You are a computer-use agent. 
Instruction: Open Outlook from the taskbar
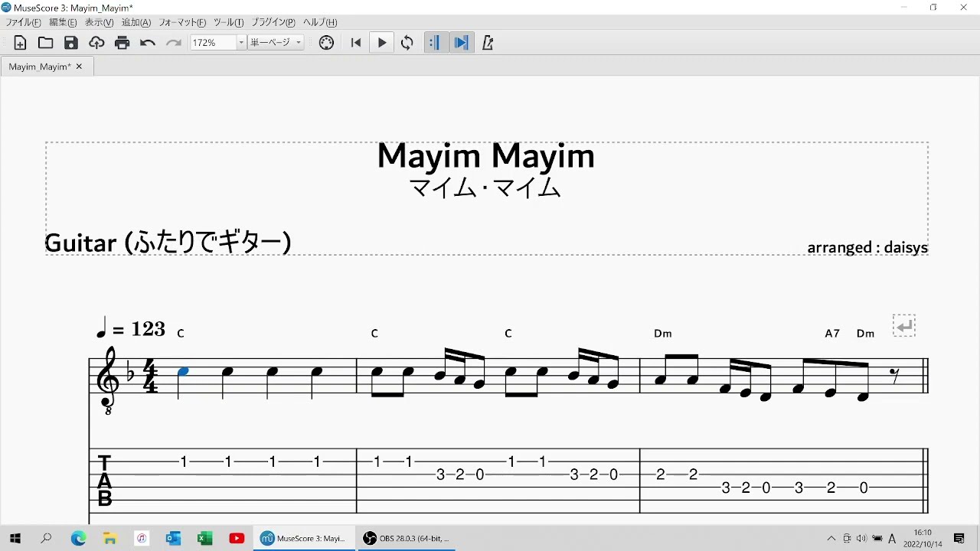point(174,539)
